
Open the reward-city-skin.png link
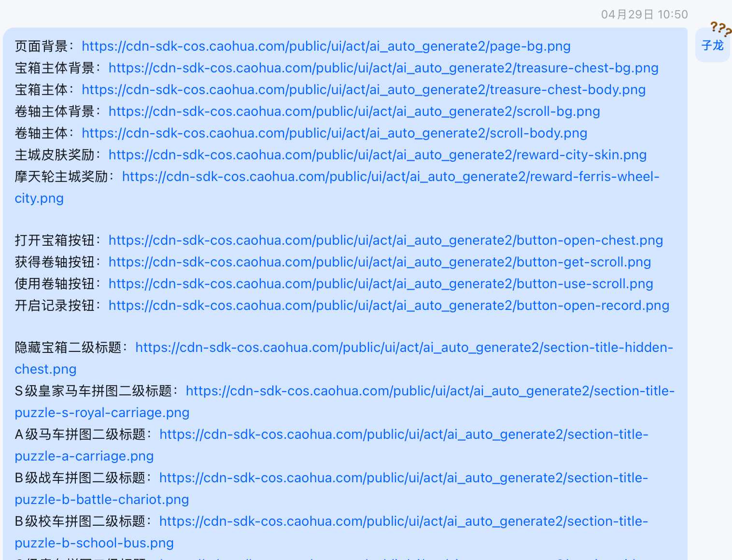(x=378, y=155)
